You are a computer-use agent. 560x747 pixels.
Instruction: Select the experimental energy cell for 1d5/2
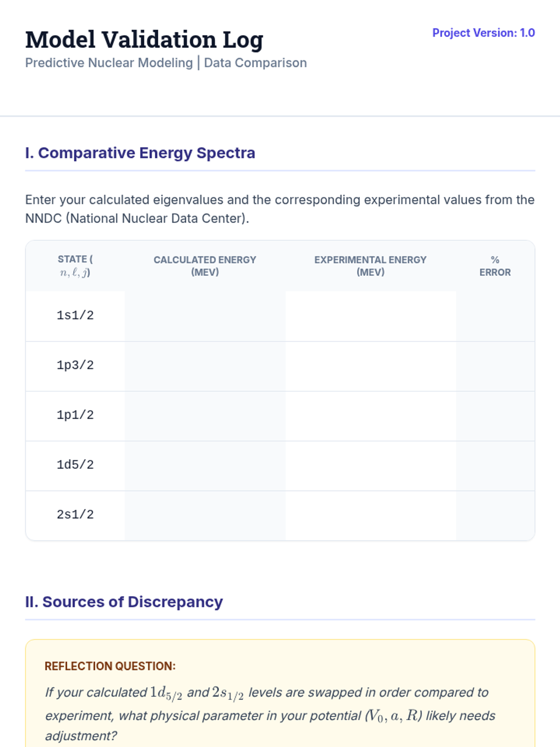pyautogui.click(x=371, y=465)
